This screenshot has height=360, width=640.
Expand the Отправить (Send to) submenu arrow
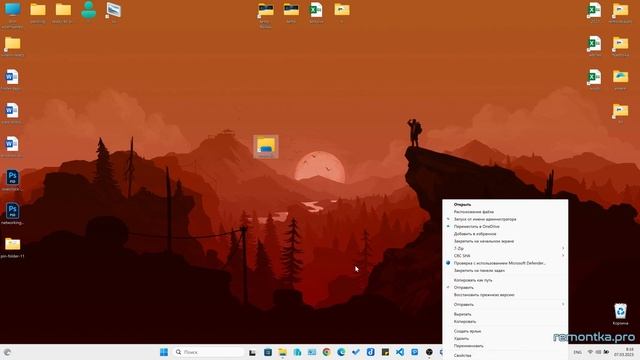pyautogui.click(x=563, y=304)
